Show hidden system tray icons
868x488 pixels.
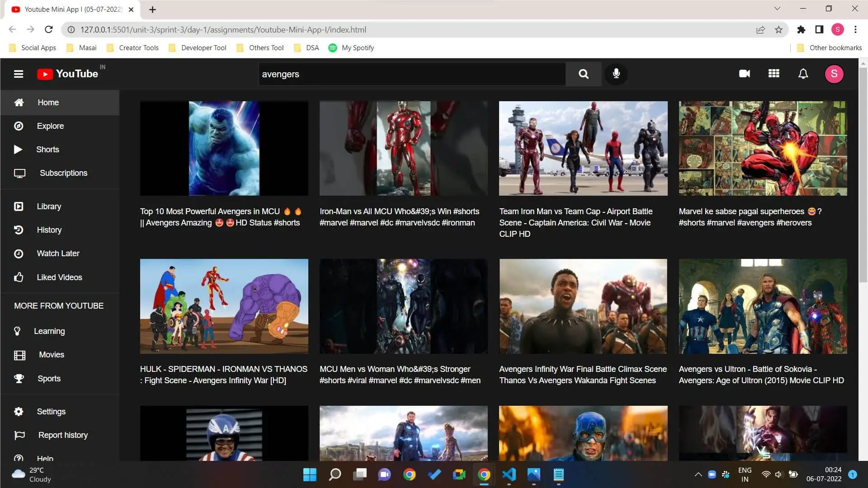click(698, 474)
